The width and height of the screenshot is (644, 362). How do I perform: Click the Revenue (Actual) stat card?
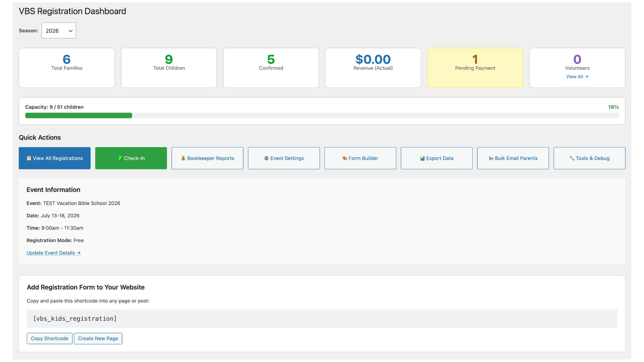373,68
